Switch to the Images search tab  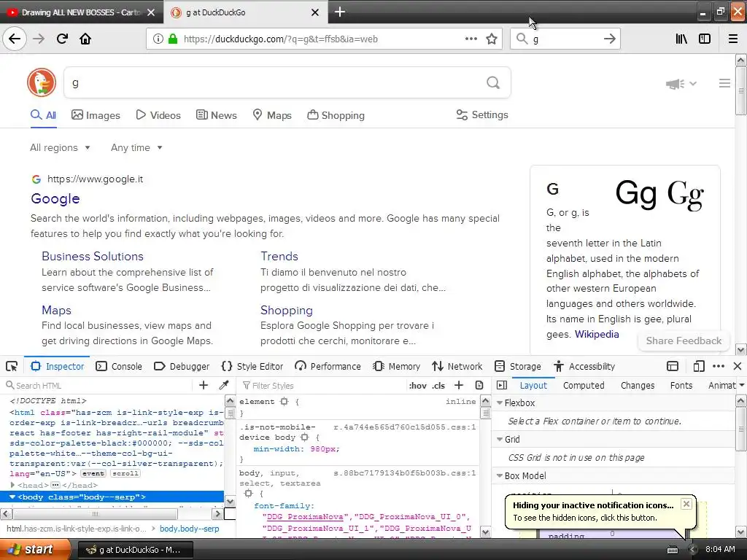pos(96,115)
